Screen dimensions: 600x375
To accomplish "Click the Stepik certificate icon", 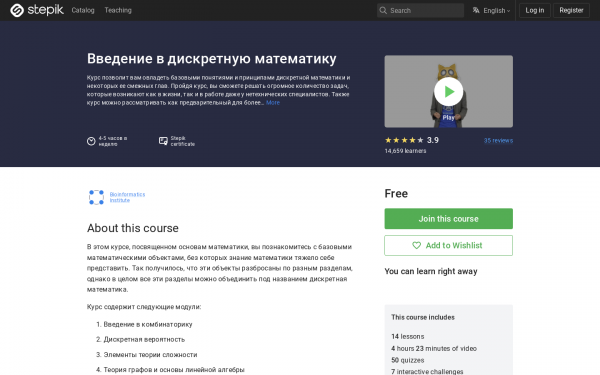I will pos(163,141).
